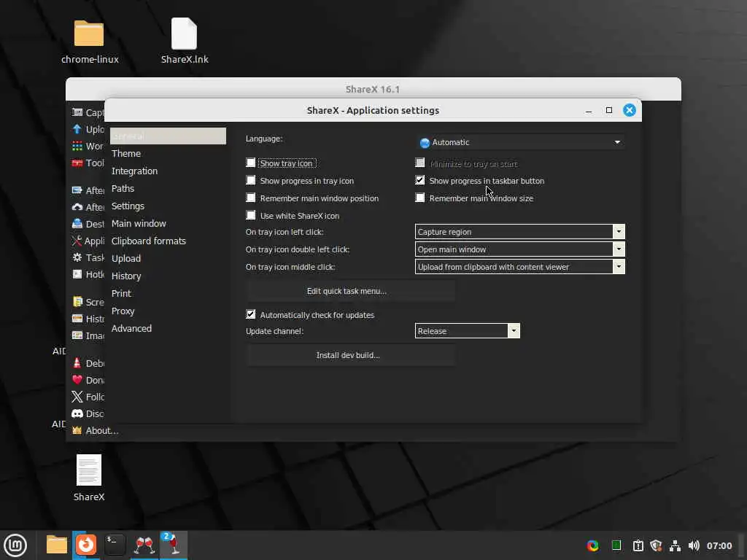Image resolution: width=747 pixels, height=560 pixels.
Task: Select ShareX text document icon on desktop
Action: tap(88, 470)
